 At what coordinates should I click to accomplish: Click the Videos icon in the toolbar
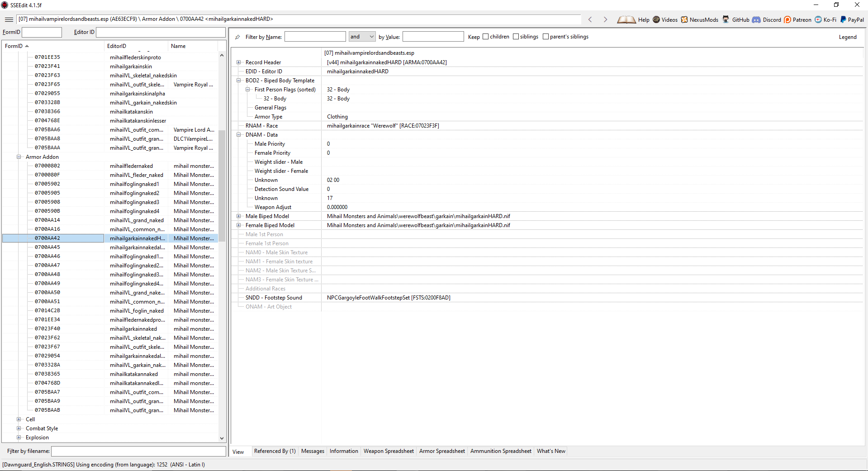(x=664, y=19)
